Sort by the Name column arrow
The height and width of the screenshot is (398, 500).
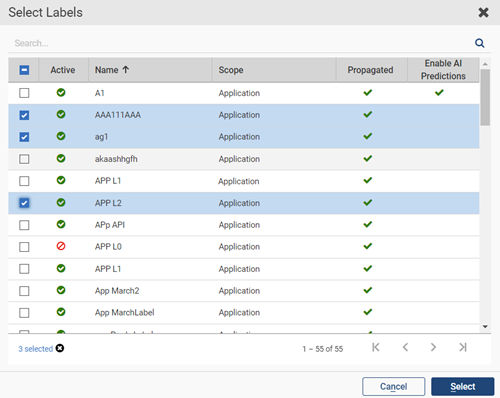tap(125, 70)
